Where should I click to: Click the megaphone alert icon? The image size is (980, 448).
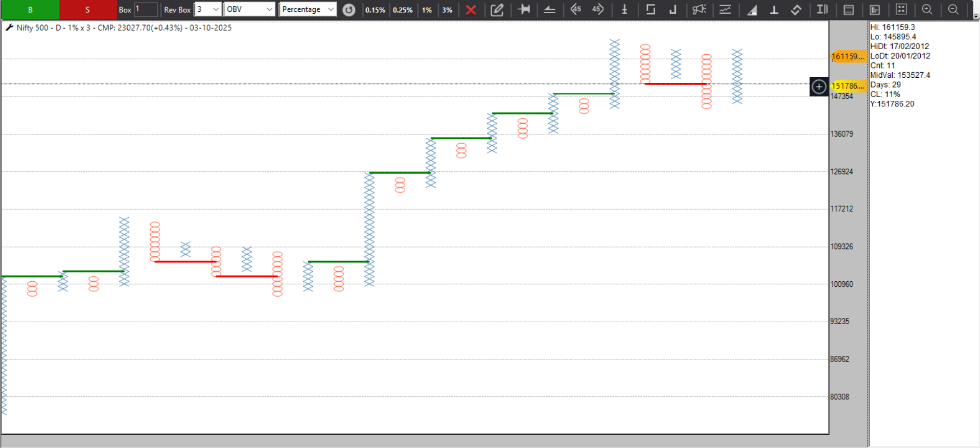699,9
